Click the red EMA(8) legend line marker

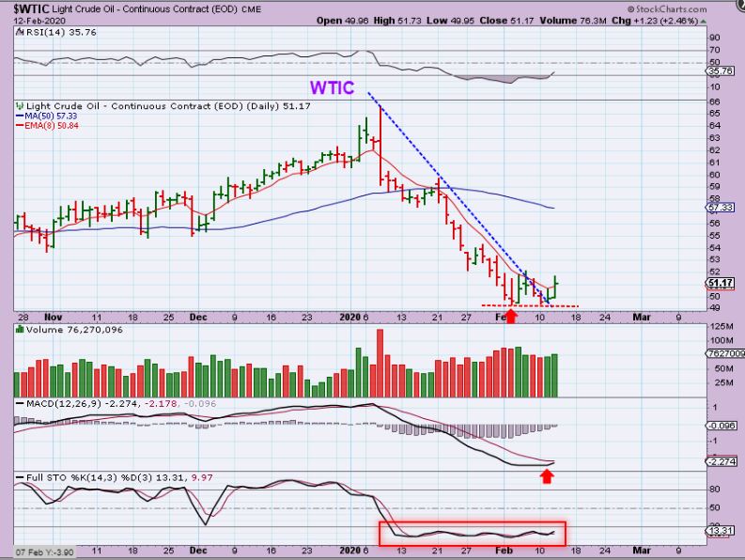tap(20, 126)
